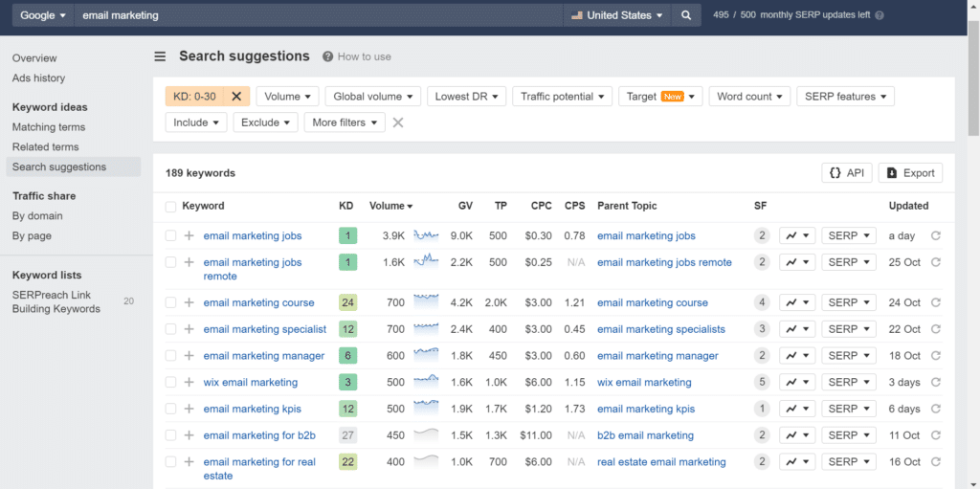This screenshot has width=980, height=489.
Task: Open the b2b email marketing parent topic link
Action: click(x=646, y=435)
